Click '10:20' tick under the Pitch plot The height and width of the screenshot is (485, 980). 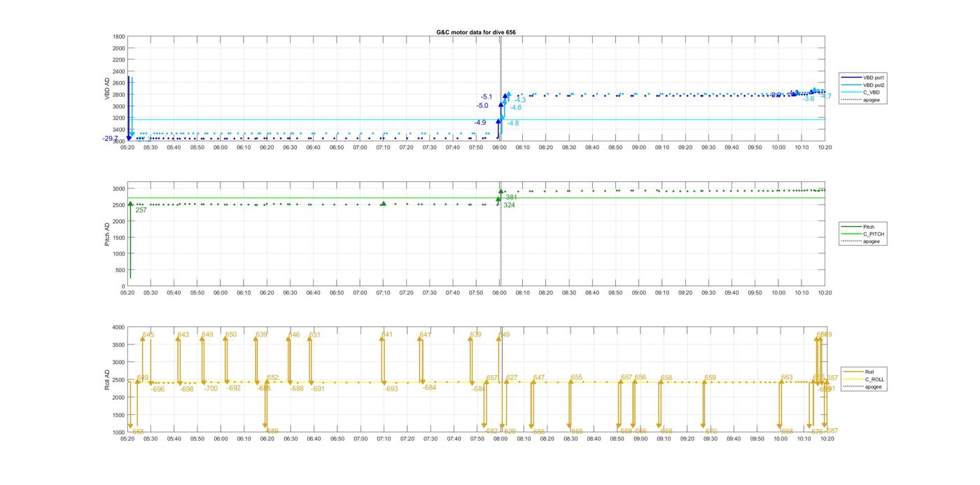(825, 293)
